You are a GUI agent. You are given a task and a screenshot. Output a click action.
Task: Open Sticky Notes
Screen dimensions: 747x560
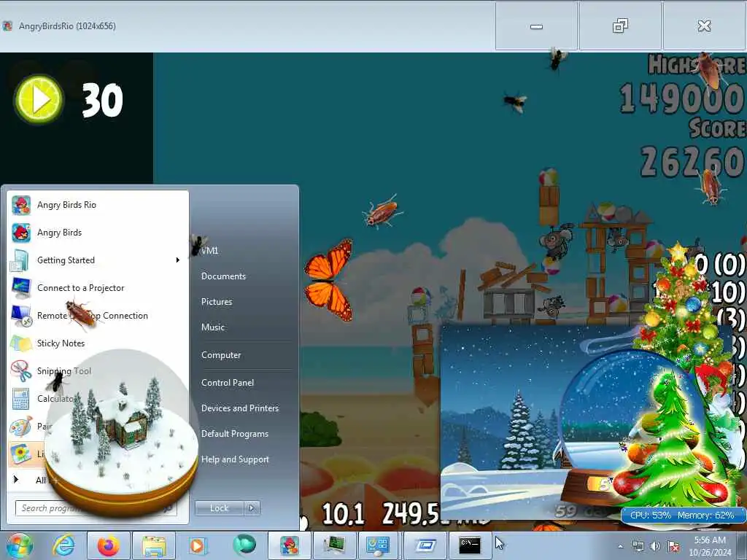click(98, 343)
